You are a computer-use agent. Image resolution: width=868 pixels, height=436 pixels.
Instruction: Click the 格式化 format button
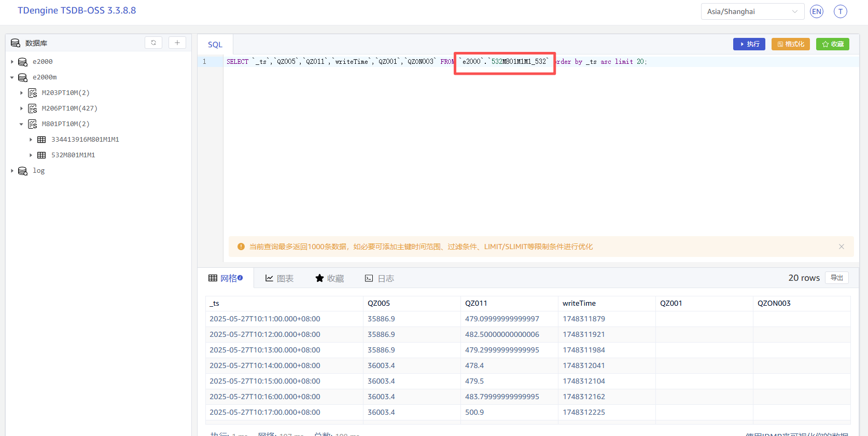(790, 44)
